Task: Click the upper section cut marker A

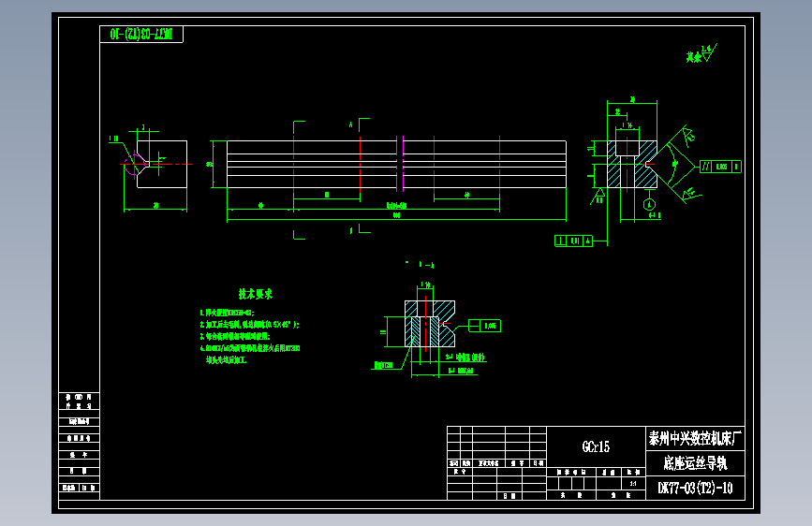Action: point(360,124)
